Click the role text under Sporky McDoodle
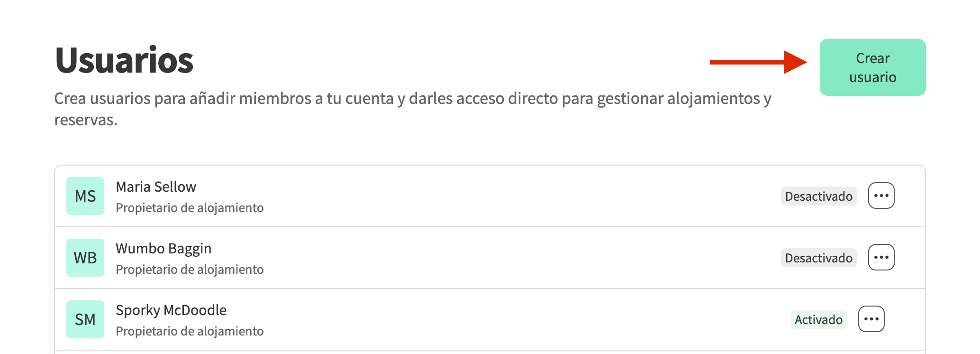 coord(190,331)
